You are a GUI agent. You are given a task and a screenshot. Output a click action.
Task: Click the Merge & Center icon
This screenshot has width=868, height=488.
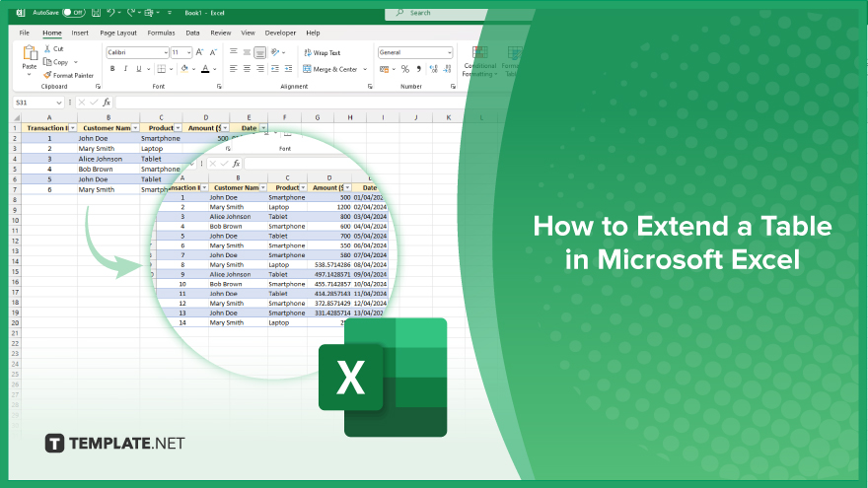click(x=307, y=69)
